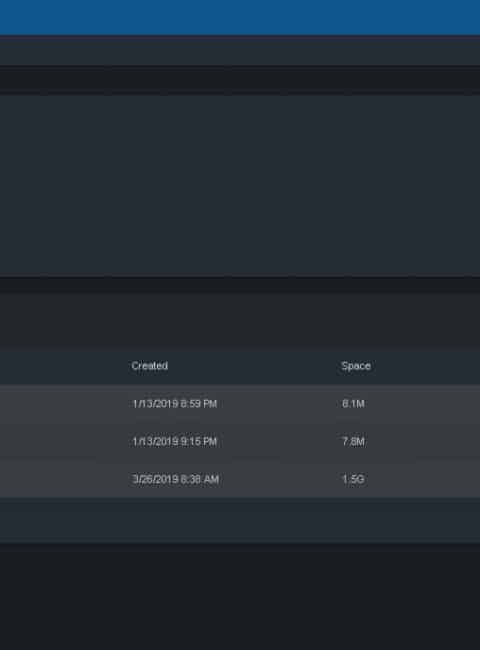
Task: Select the second table row's empty left area
Action: tap(62, 441)
